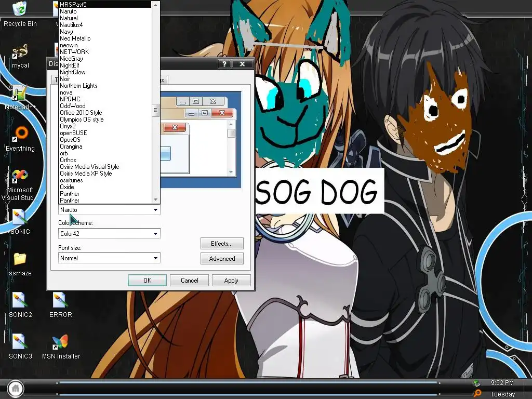Choose Osiris Media XP Style
The width and height of the screenshot is (532, 399).
tap(105, 174)
